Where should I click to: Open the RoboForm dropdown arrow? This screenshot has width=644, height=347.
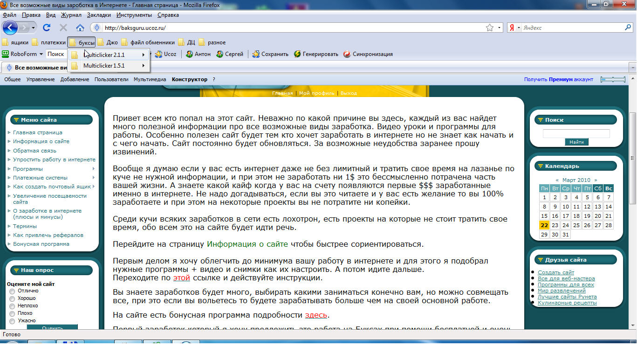click(41, 54)
